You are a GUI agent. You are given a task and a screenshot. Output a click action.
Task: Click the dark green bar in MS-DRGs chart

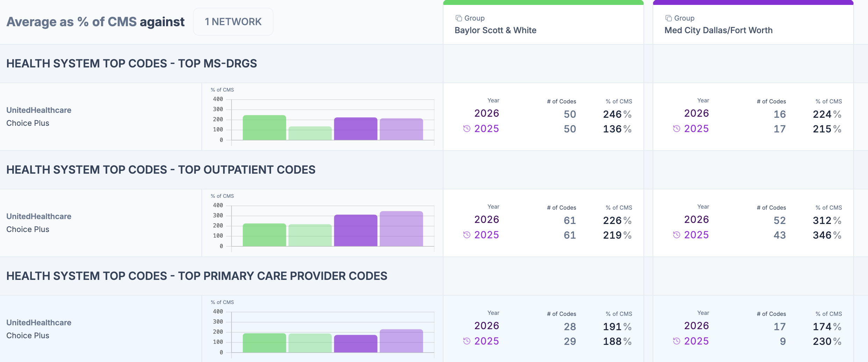pos(264,128)
